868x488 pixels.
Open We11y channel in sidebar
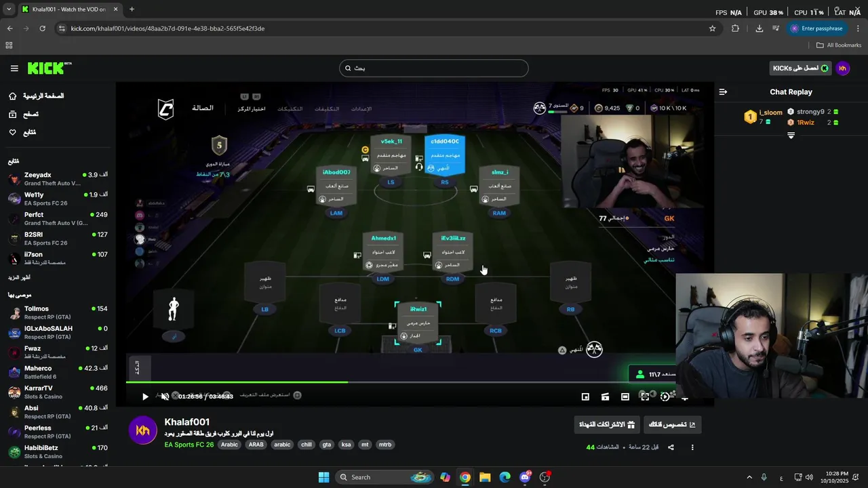(x=58, y=199)
